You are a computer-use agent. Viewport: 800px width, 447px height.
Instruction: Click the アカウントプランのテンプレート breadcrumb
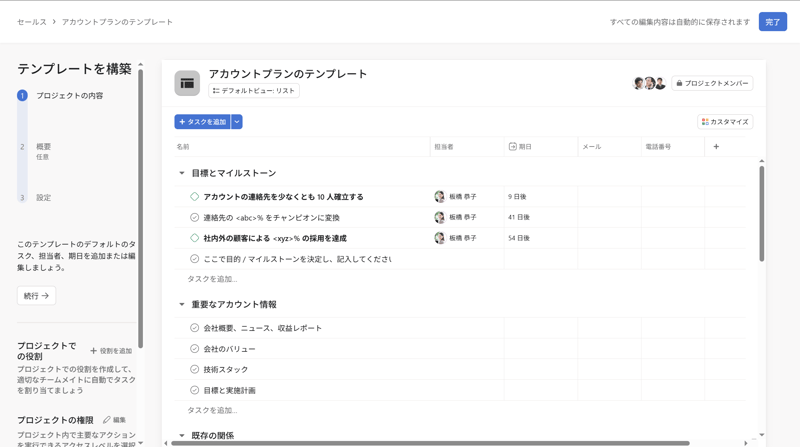(x=117, y=22)
